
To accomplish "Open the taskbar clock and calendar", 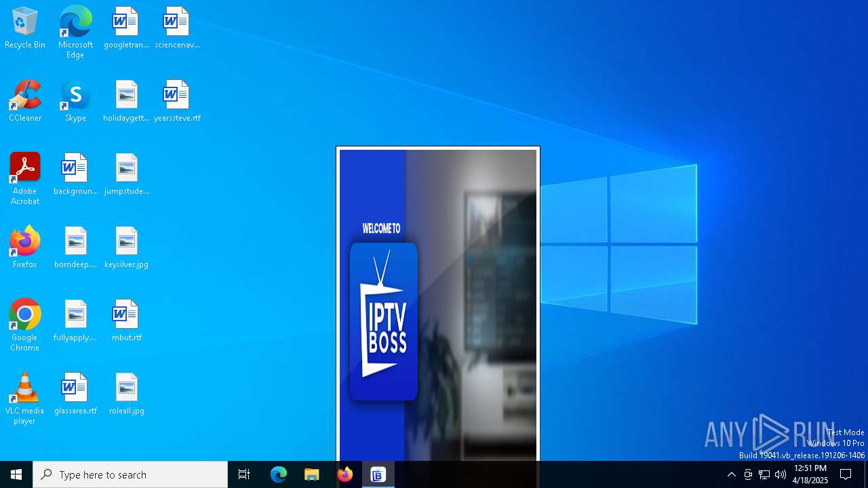I will click(x=810, y=474).
